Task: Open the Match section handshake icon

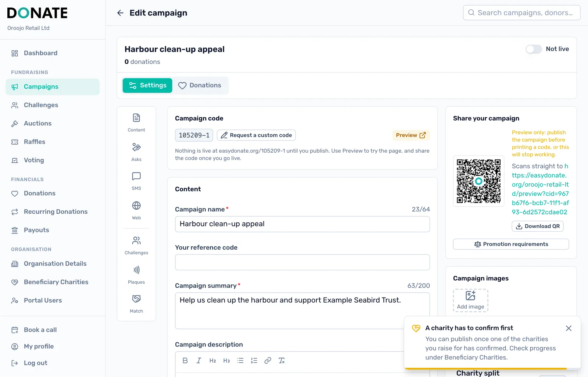Action: pos(136,304)
